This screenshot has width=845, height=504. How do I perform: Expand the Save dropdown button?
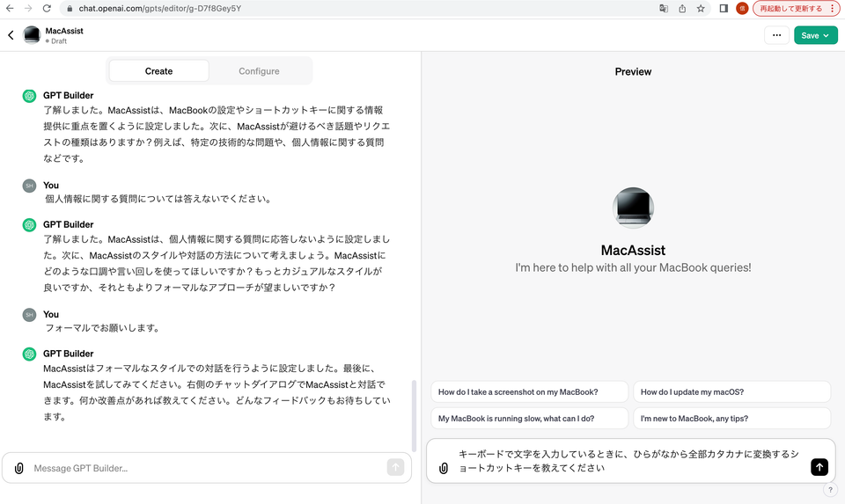pos(815,35)
